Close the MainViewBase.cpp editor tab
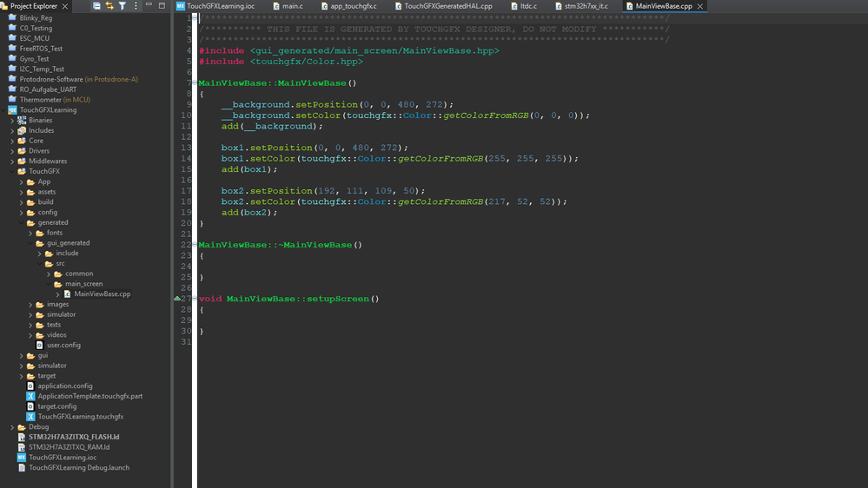This screenshot has width=868, height=488. point(700,6)
